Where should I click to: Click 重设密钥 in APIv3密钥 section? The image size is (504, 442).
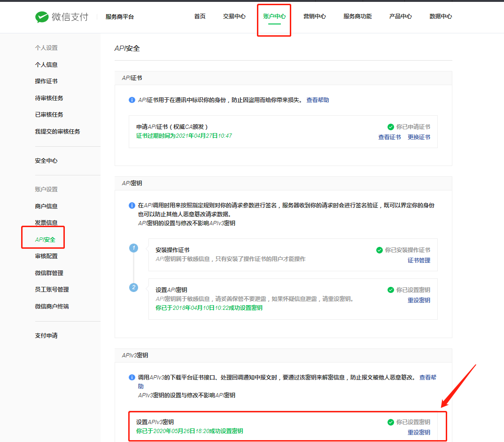(419, 432)
